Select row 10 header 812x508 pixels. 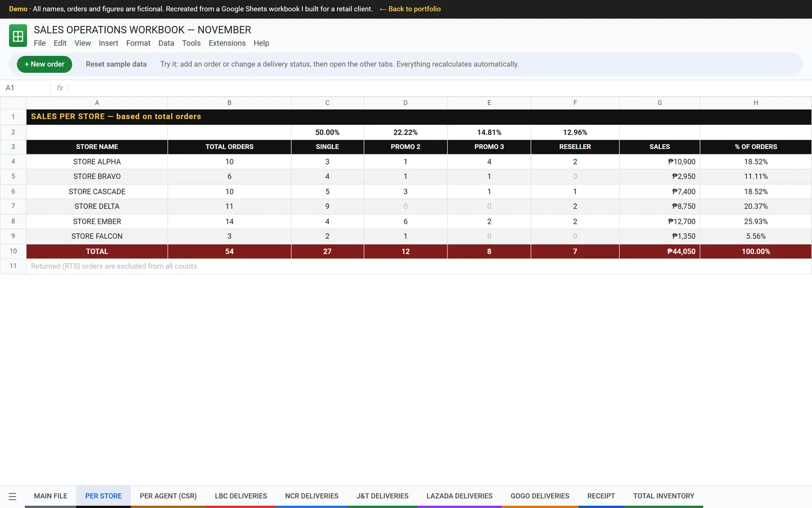(13, 251)
